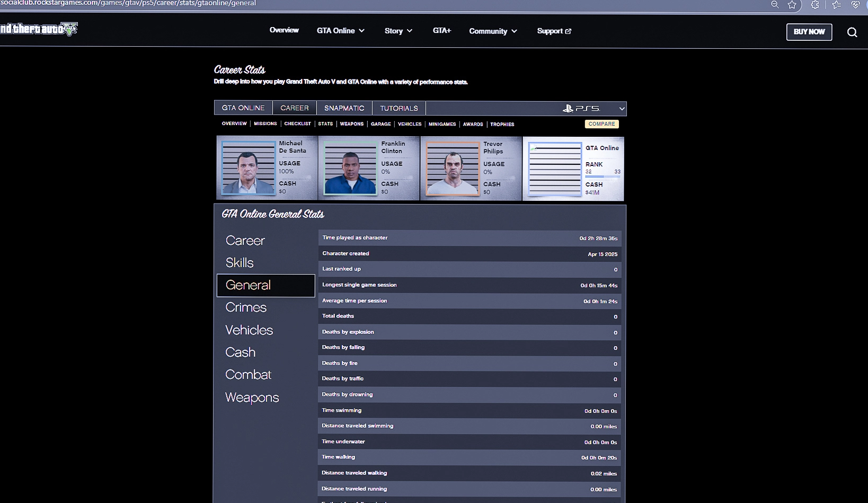This screenshot has height=503, width=868.
Task: Open Support external link in navigation
Action: coord(554,31)
